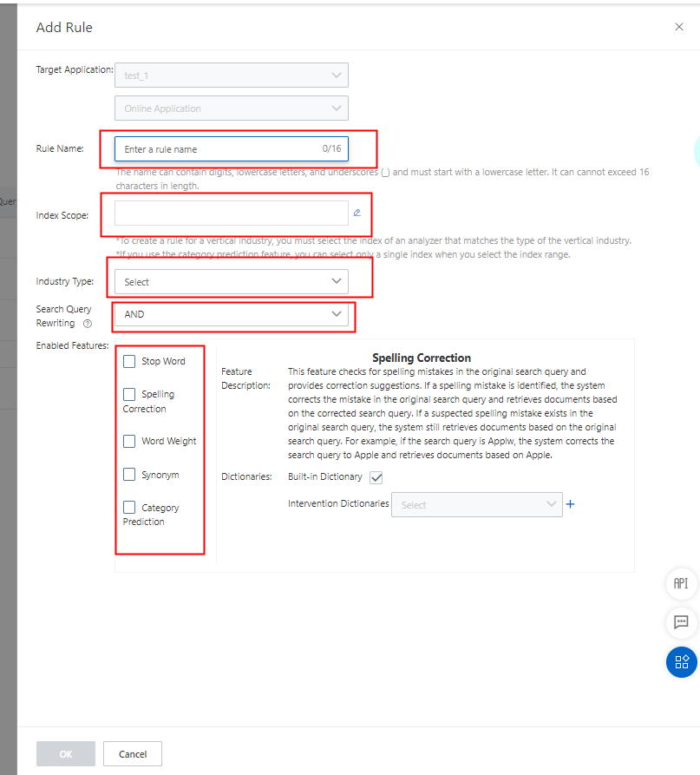Click the Feature Description label

click(245, 378)
